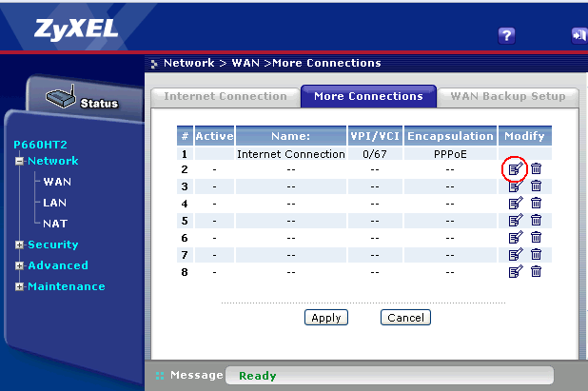Image resolution: width=588 pixels, height=391 pixels.
Task: Open the WAN Backup Setup tab
Action: coord(508,96)
